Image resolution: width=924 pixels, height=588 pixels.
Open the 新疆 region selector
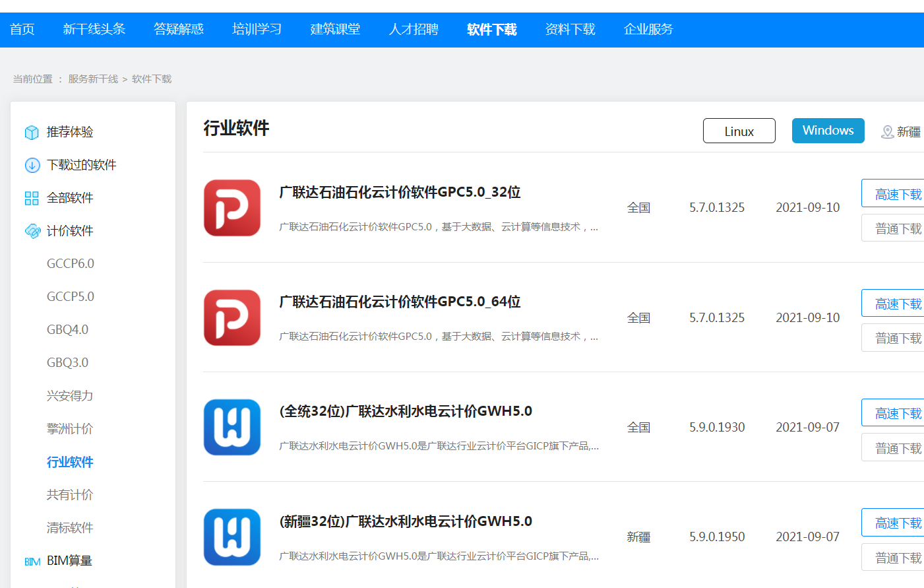pos(901,132)
